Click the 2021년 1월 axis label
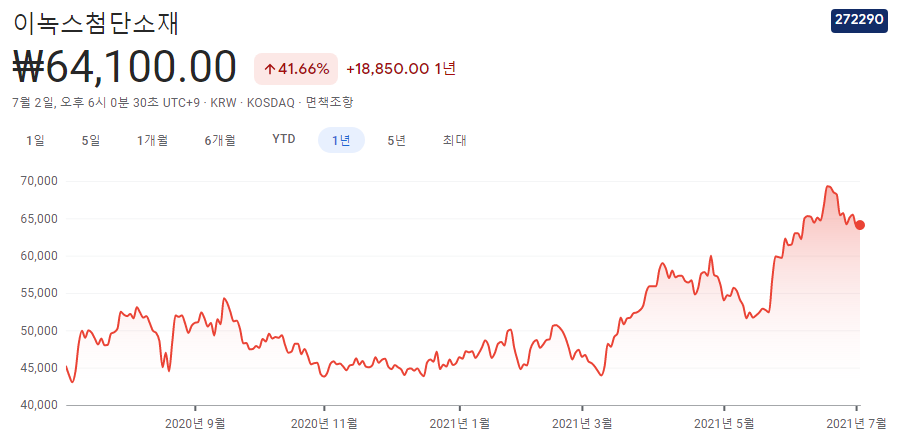The image size is (897, 444). pyautogui.click(x=459, y=424)
